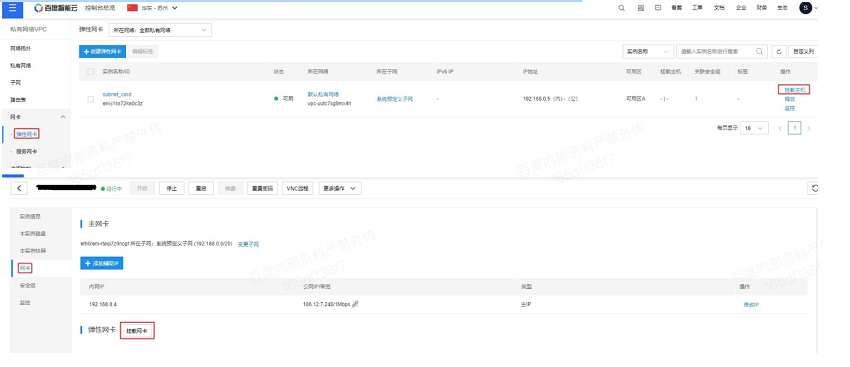Open the hamburger navigation menu
Screen dimensions: 850x367
point(12,8)
